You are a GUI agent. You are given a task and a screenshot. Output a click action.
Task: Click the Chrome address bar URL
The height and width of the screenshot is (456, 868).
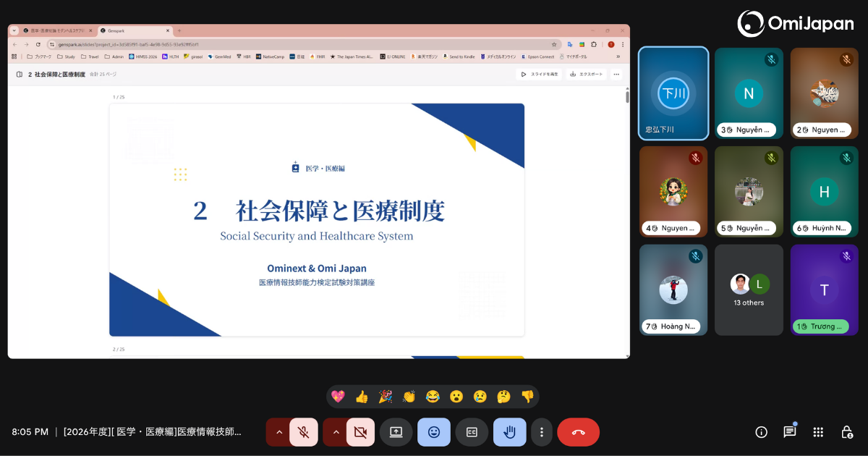(304, 44)
